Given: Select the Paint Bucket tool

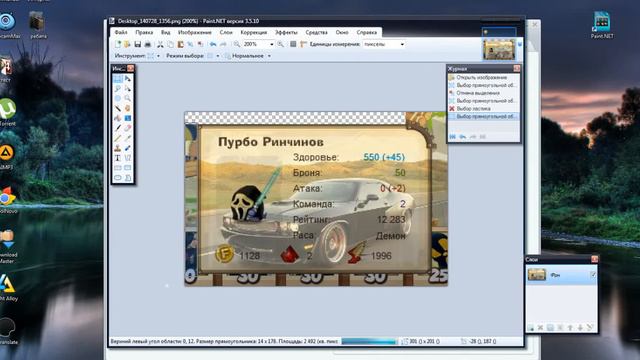Looking at the screenshot, I should point(118,118).
